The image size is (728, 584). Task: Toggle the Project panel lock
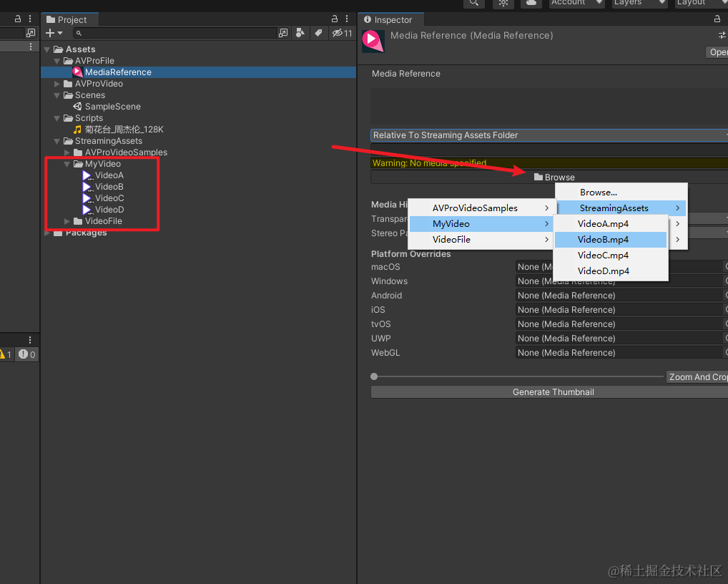point(334,19)
